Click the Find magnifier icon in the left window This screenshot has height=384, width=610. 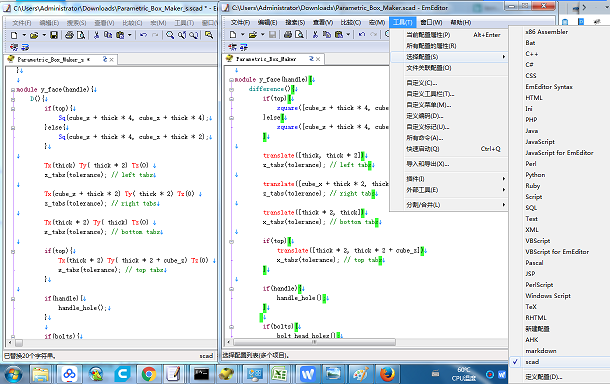pyautogui.click(x=170, y=35)
